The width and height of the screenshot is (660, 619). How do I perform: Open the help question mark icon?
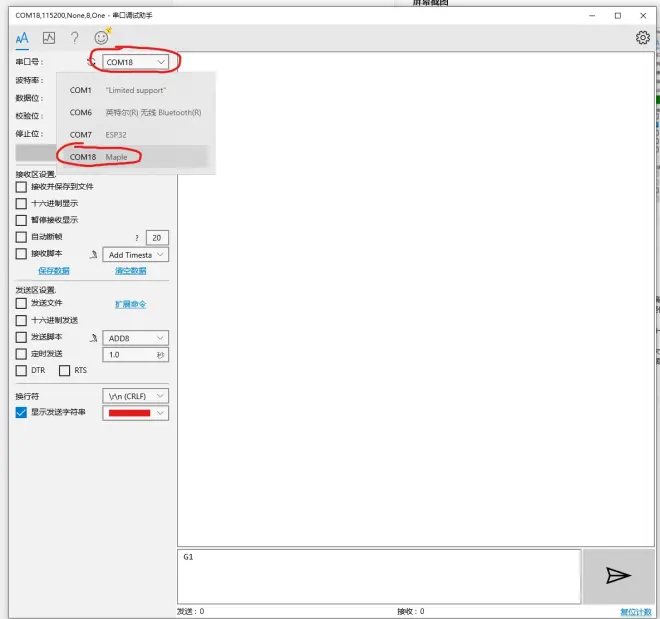click(75, 38)
